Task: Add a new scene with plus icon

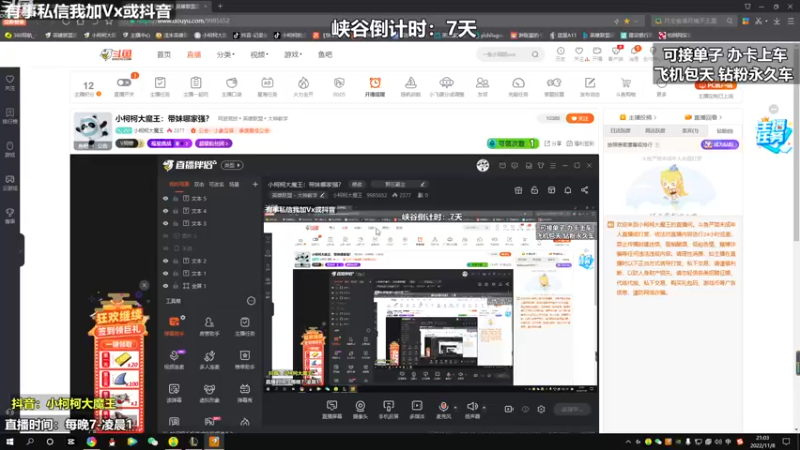Action: tap(255, 184)
